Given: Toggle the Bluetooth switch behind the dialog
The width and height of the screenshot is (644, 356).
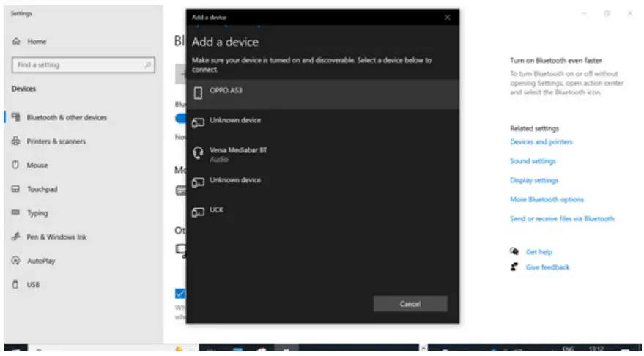Looking at the screenshot, I should (181, 118).
